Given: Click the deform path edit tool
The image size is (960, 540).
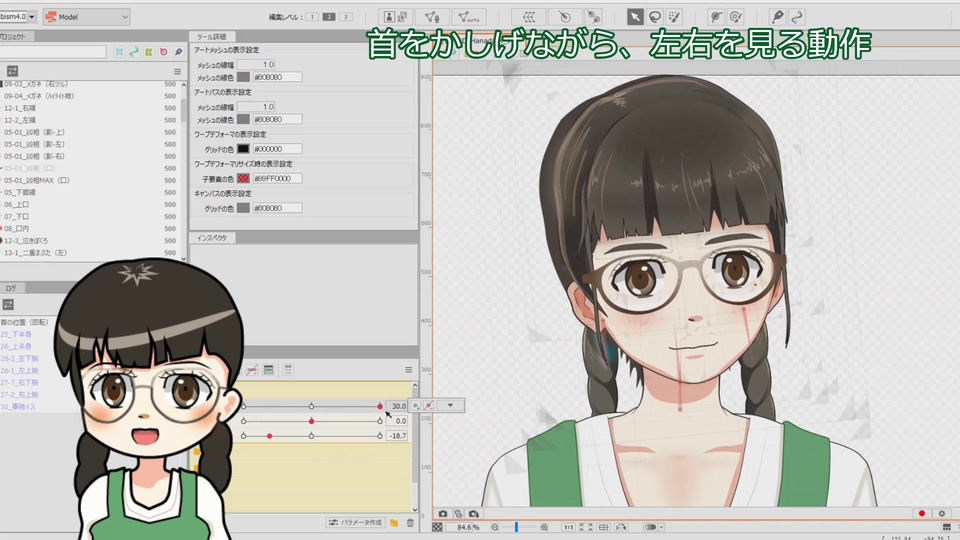Looking at the screenshot, I should point(715,17).
